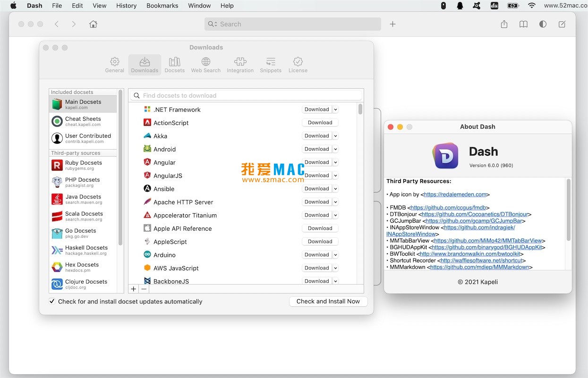This screenshot has width=588, height=378.
Task: Toggle automatic docset updates checkbox
Action: pyautogui.click(x=52, y=301)
